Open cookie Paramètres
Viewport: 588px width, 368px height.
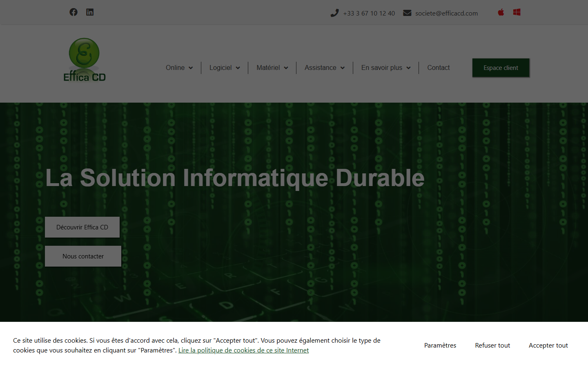point(440,345)
